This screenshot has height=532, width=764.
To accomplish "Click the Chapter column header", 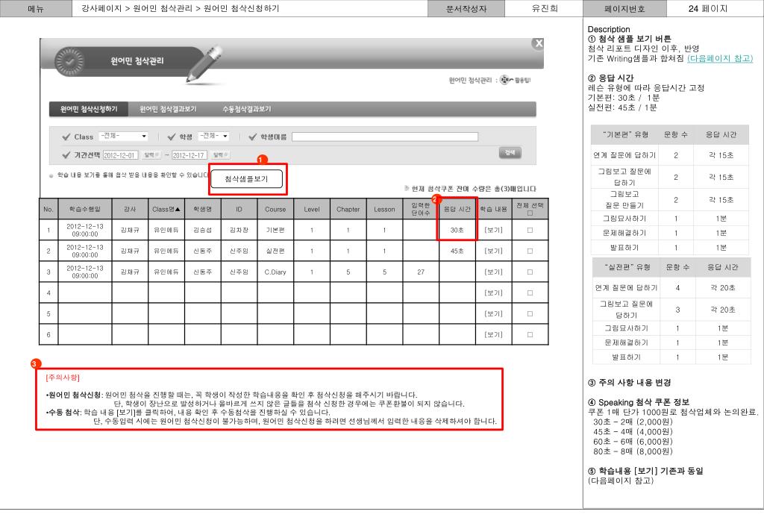I will [x=348, y=209].
